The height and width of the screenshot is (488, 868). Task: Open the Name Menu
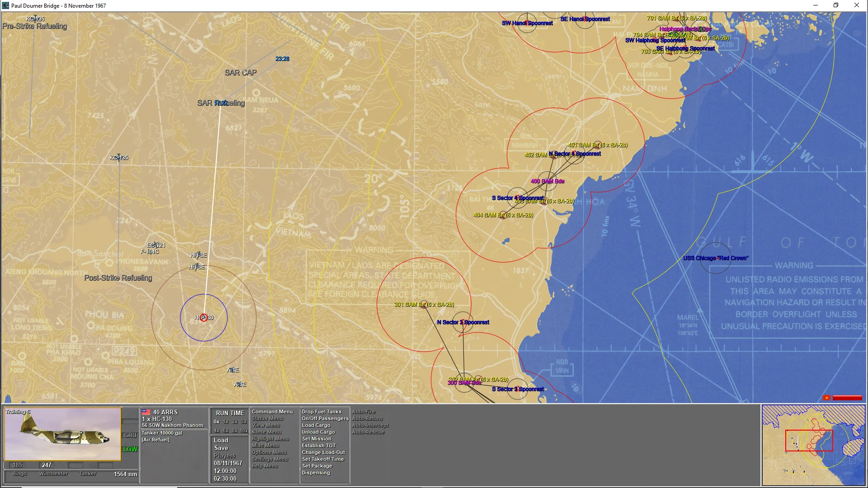pos(266,432)
